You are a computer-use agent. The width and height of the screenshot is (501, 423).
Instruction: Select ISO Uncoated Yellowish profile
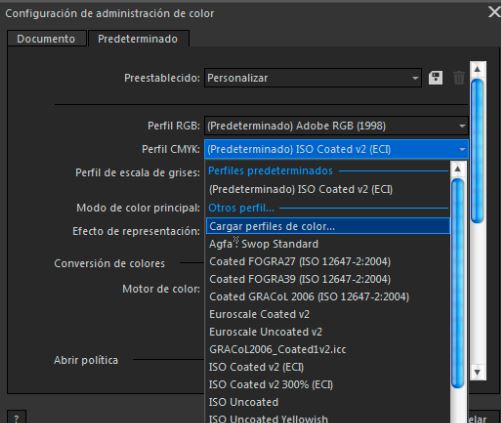(x=328, y=418)
